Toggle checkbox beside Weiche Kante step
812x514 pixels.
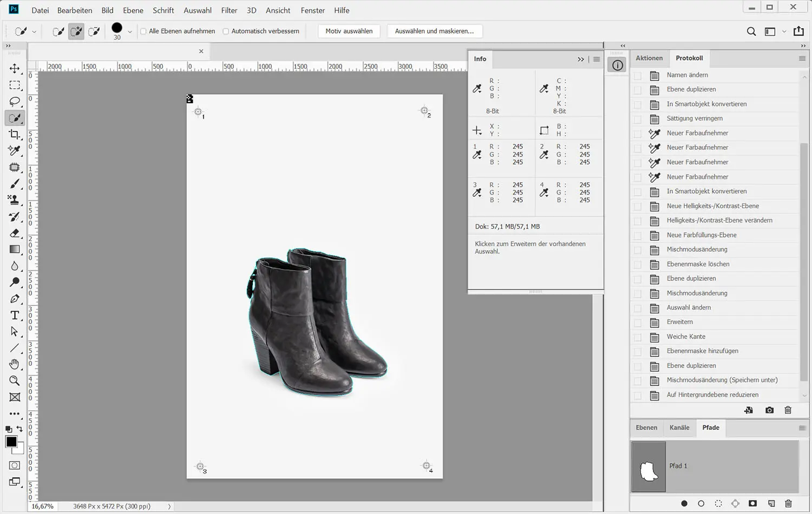click(638, 337)
